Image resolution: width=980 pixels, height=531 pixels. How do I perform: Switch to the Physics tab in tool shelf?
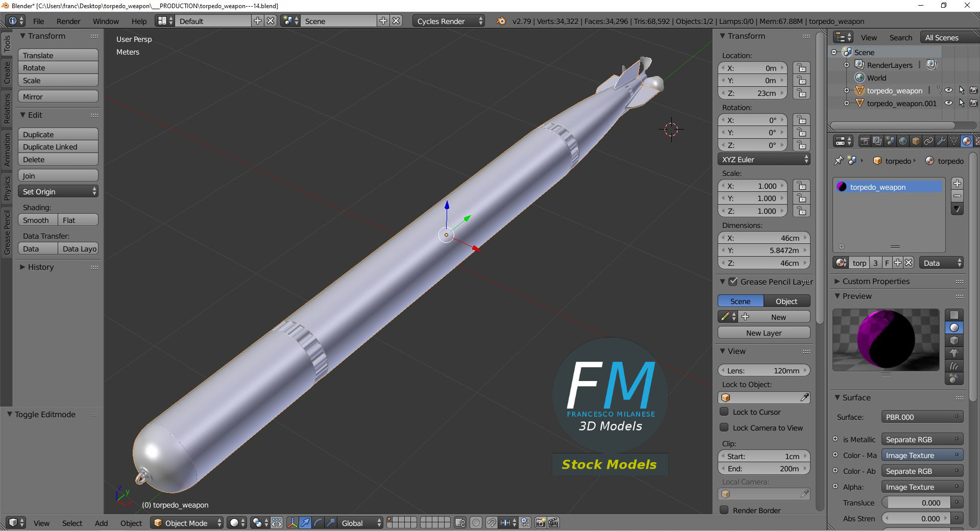pyautogui.click(x=7, y=188)
